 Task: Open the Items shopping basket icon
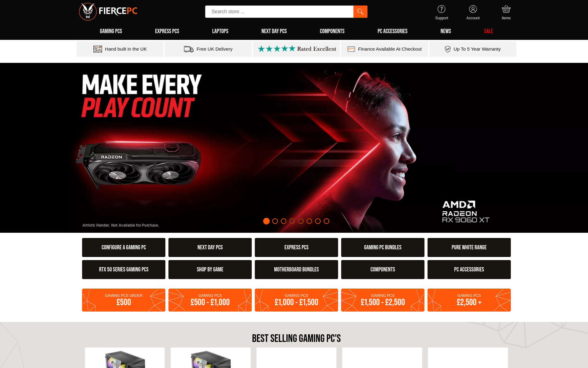tap(506, 9)
